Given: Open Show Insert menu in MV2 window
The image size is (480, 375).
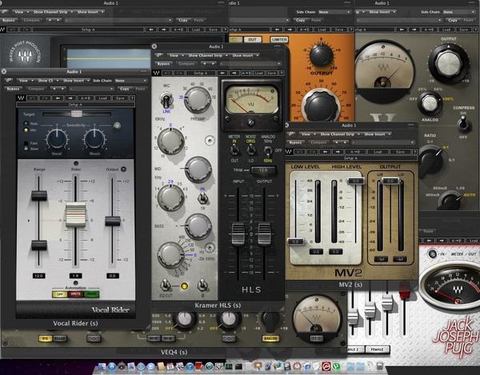Looking at the screenshot, I should click(376, 134).
